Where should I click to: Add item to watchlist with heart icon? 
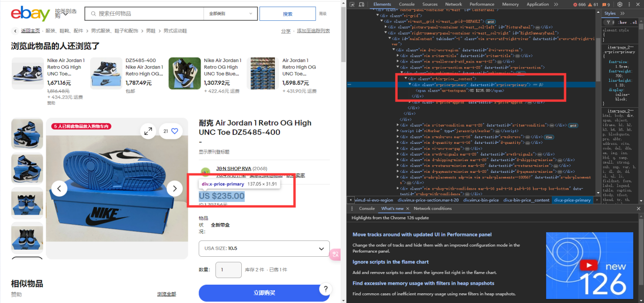pos(175,131)
